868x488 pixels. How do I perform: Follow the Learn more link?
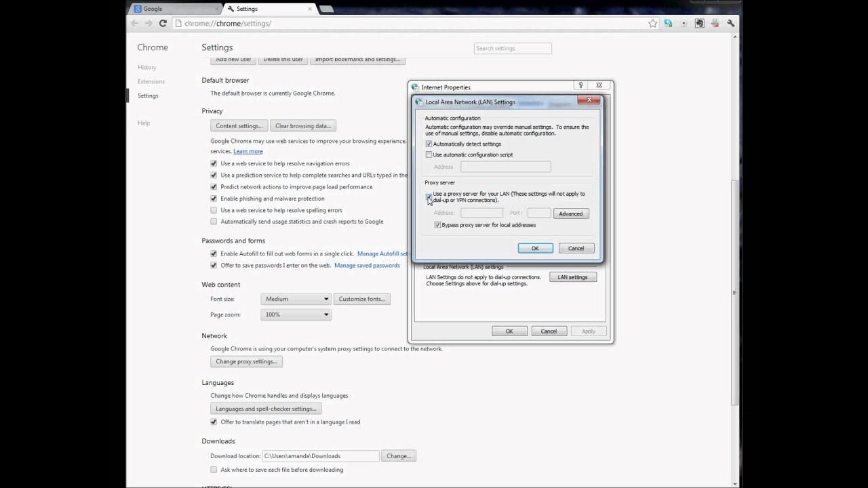tap(248, 151)
